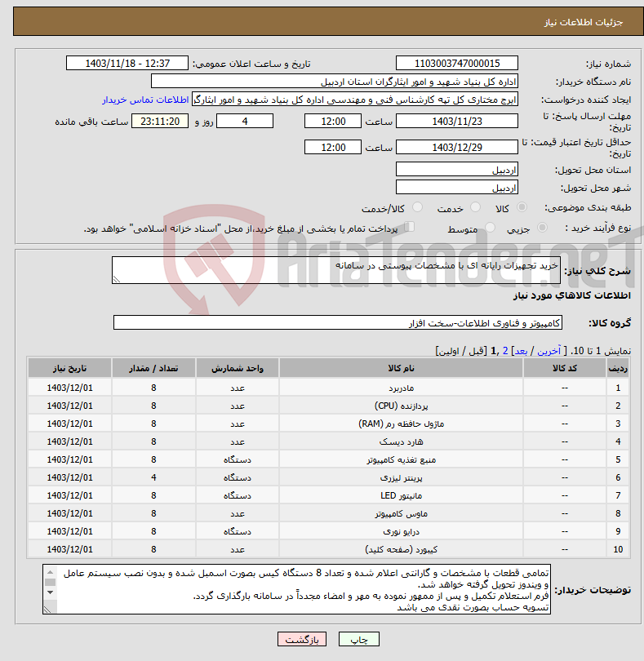Click the page header جزئیات اطلاعات نیاز
The width and height of the screenshot is (644, 661).
coord(584,22)
